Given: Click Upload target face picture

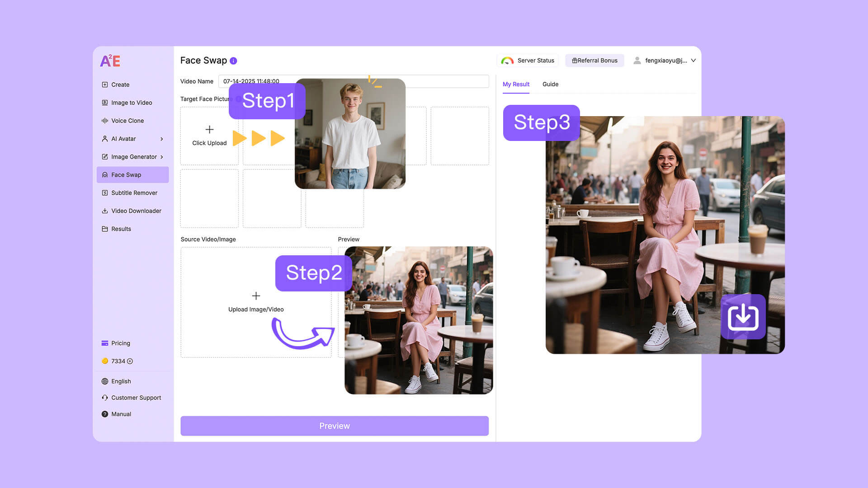Looking at the screenshot, I should click(209, 136).
